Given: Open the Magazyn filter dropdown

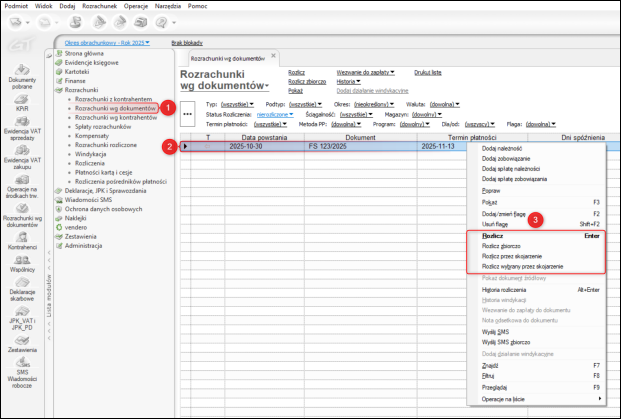Looking at the screenshot, I should (x=427, y=114).
